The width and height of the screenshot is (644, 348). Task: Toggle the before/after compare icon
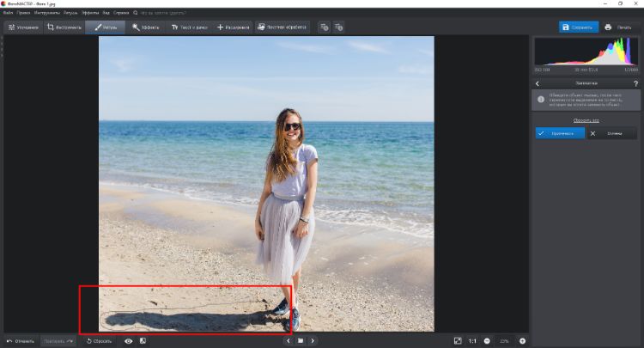(x=143, y=340)
